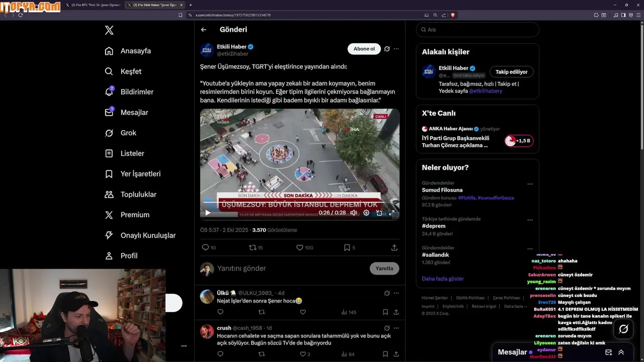Expand the Mesajlar drawer chevrons
This screenshot has width=644, height=362.
(x=621, y=352)
